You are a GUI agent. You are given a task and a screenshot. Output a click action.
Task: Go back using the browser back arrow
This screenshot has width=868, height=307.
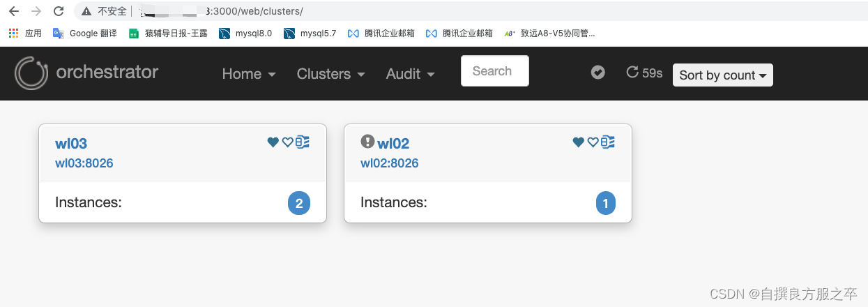[14, 11]
